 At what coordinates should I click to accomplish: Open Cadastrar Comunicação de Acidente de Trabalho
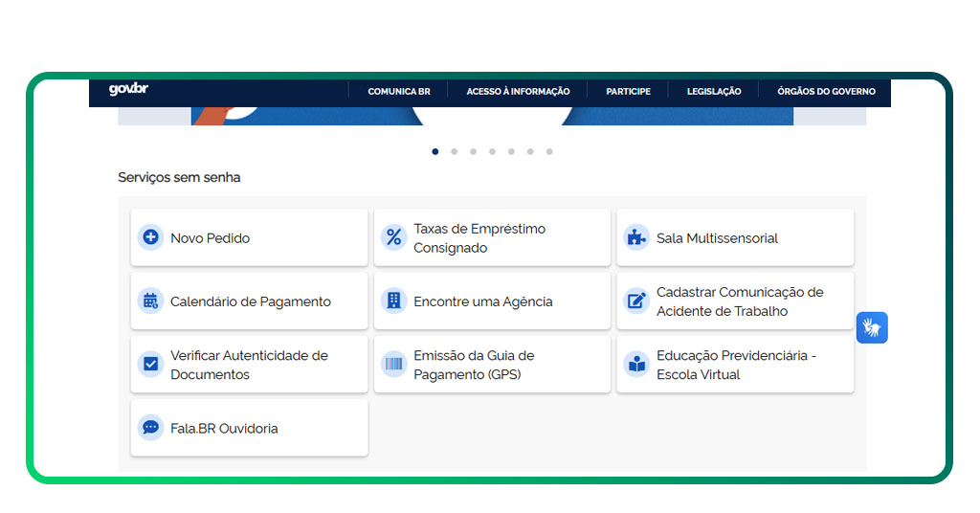(x=735, y=301)
